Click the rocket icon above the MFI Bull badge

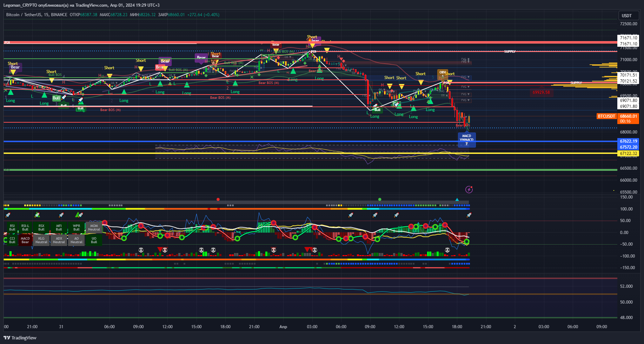[61, 215]
